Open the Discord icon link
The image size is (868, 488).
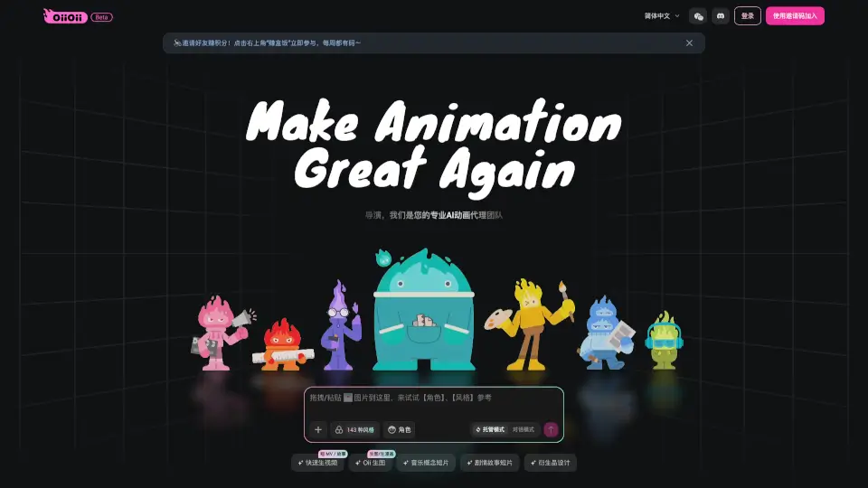721,16
